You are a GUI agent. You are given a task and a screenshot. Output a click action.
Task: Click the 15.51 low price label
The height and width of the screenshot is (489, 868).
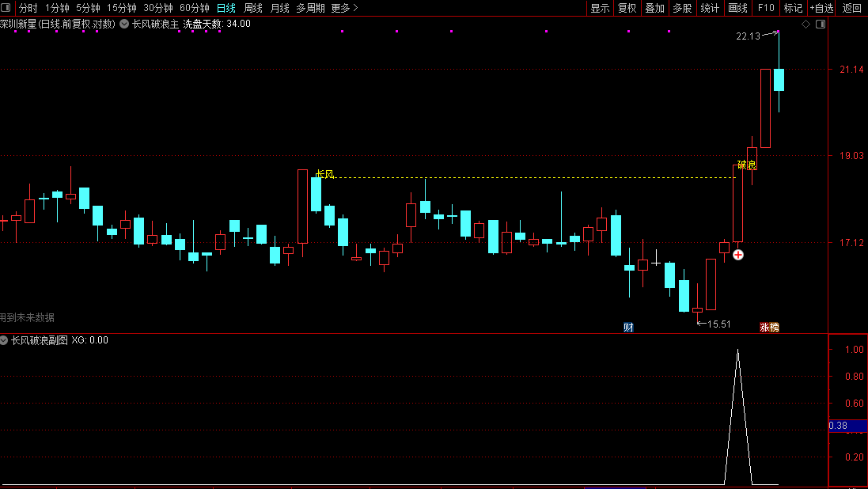point(719,324)
